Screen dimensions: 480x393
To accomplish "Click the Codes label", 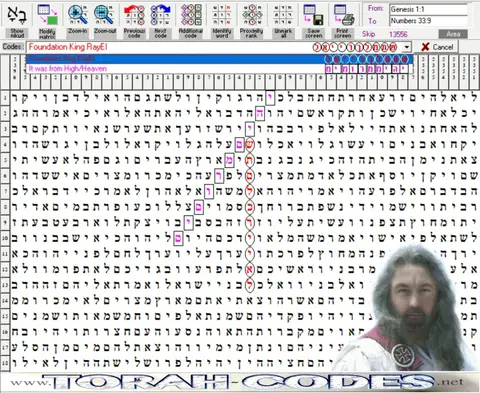I will (13, 47).
